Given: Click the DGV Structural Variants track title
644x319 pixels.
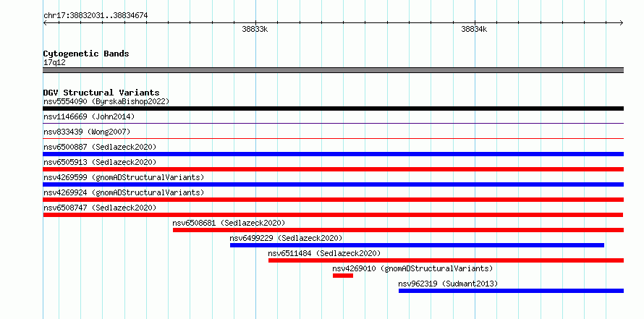Looking at the screenshot, I should click(101, 93).
